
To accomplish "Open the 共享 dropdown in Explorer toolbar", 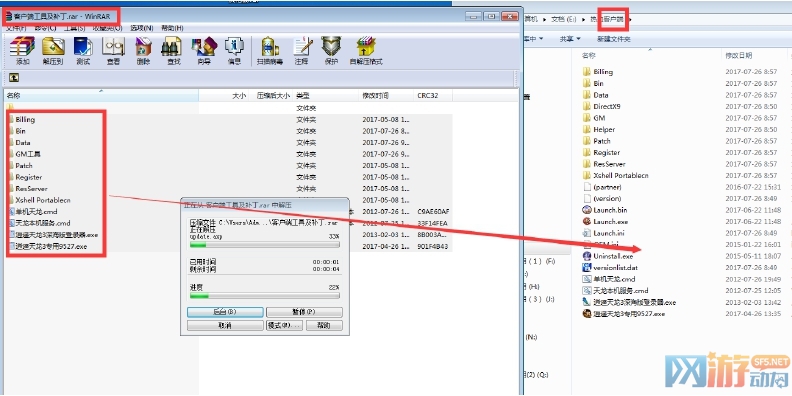I will click(x=570, y=39).
